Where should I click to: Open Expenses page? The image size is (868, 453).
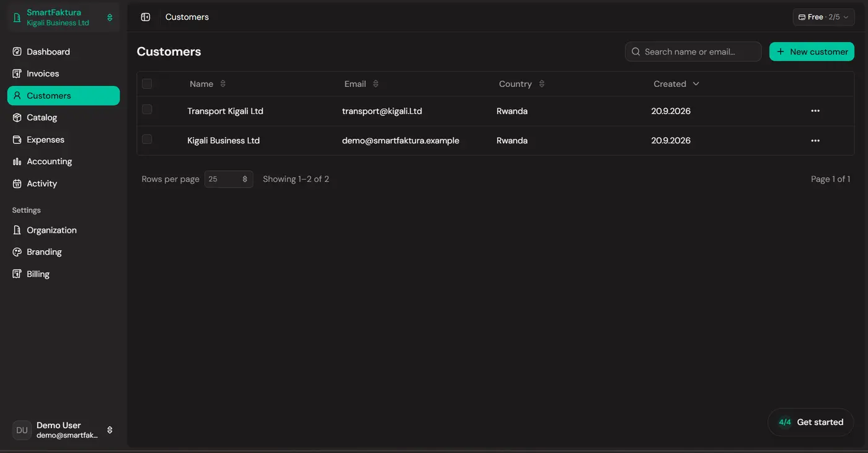(63, 140)
